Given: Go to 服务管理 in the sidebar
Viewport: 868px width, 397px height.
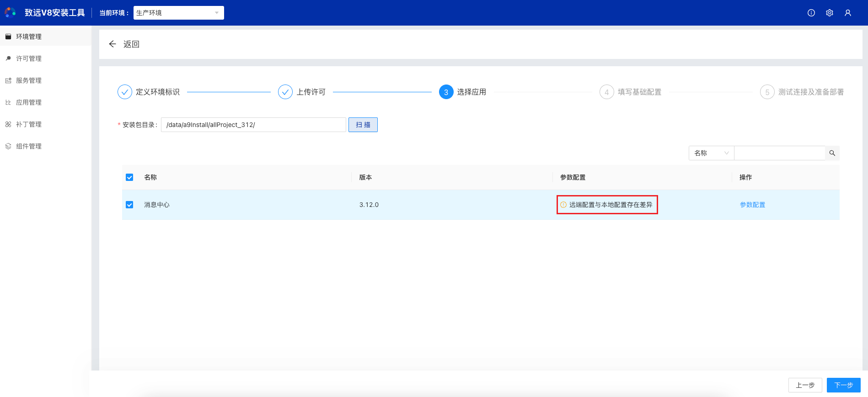Looking at the screenshot, I should [29, 80].
